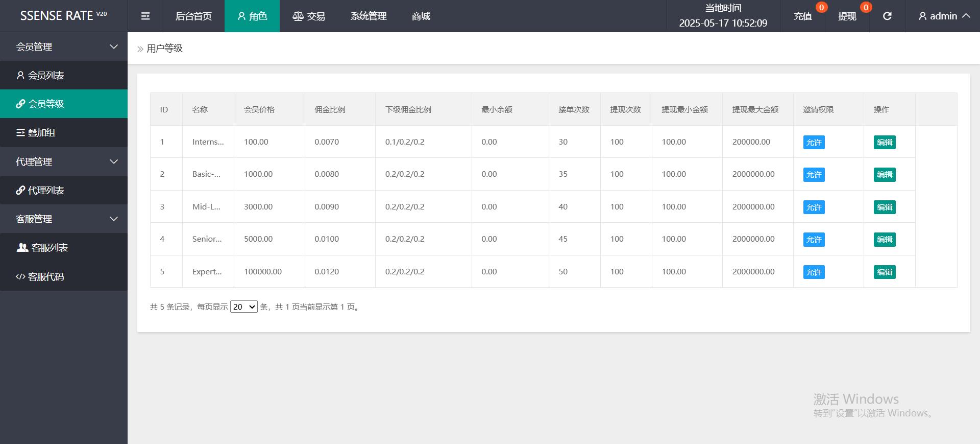Toggle 允许 invite permission for Expert row
Viewport: 980px width, 444px height.
814,272
